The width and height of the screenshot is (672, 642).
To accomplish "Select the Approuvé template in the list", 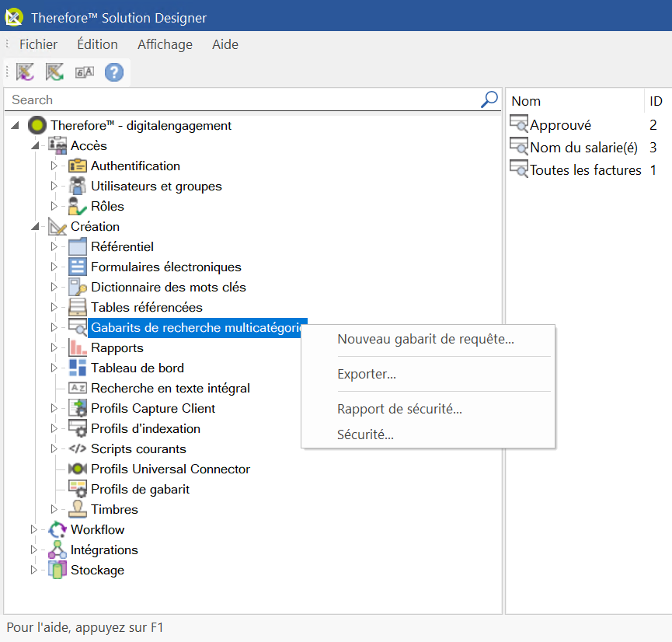I will click(560, 125).
